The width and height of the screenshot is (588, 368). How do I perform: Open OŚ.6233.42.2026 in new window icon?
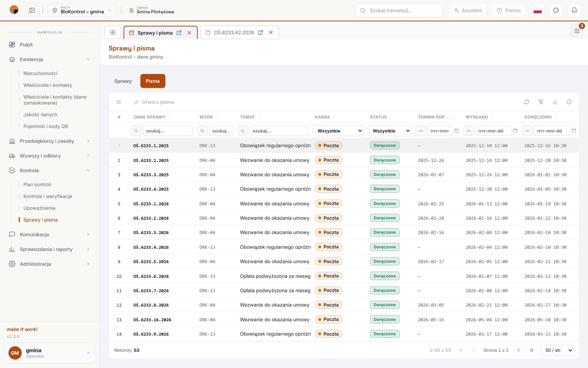click(x=261, y=32)
